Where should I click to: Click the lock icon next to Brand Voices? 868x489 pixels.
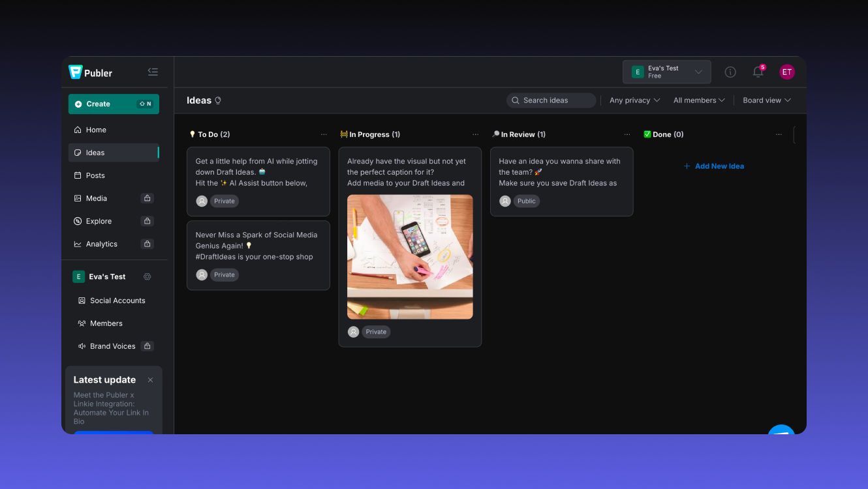pos(147,346)
